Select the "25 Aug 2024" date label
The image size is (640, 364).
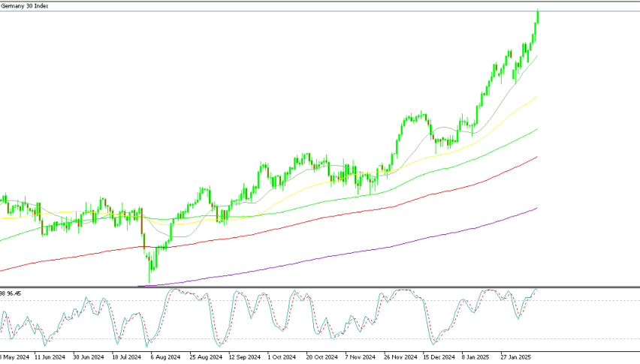(x=206, y=357)
